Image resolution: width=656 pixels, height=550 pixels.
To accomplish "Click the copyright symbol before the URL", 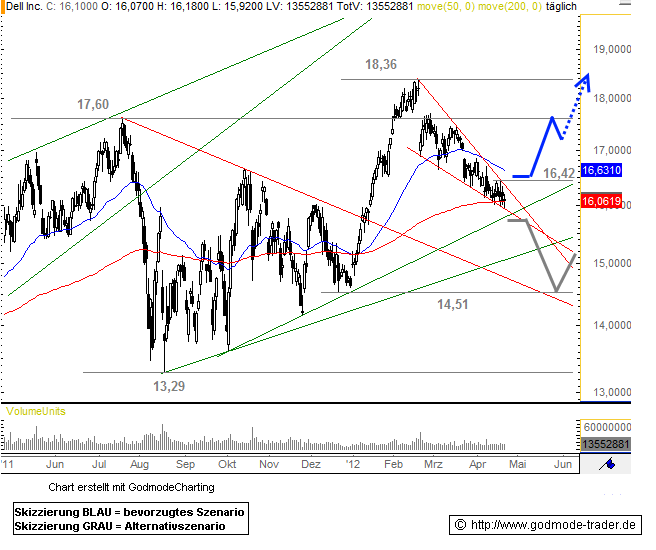I will [x=460, y=525].
